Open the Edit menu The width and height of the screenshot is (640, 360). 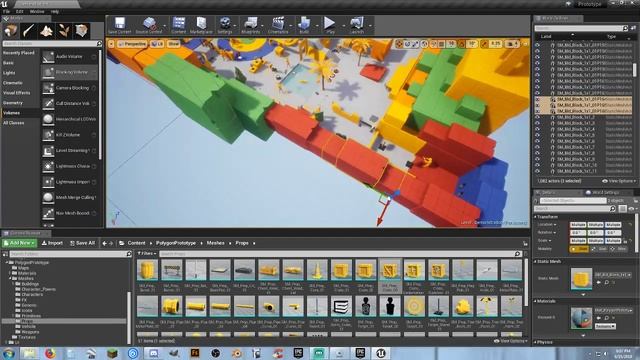[x=20, y=11]
